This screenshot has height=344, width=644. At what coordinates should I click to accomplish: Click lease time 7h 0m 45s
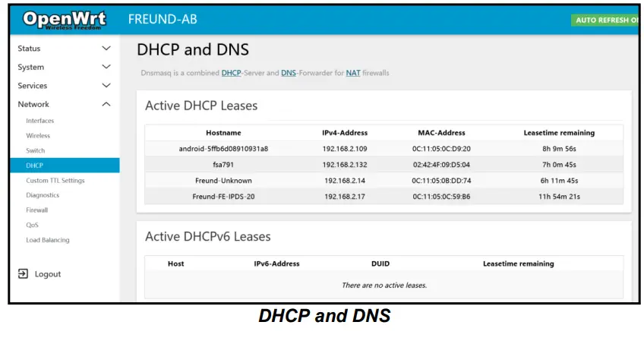559,165
